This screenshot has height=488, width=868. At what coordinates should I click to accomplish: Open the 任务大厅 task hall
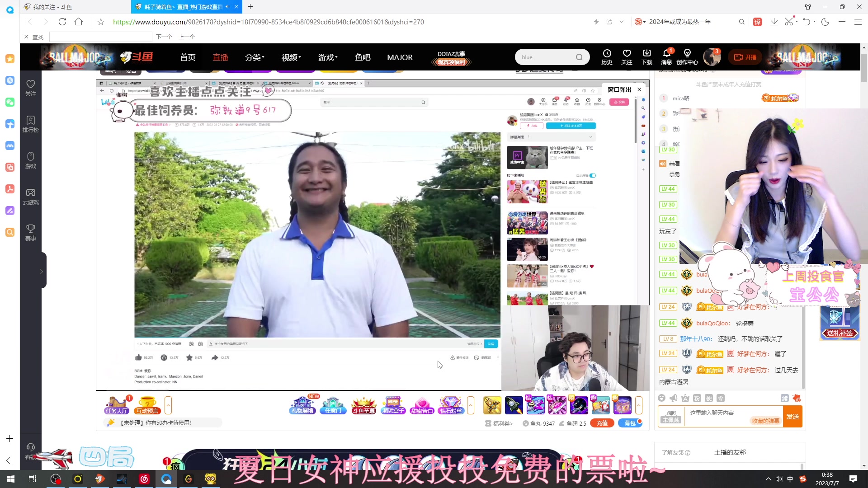pyautogui.click(x=116, y=405)
